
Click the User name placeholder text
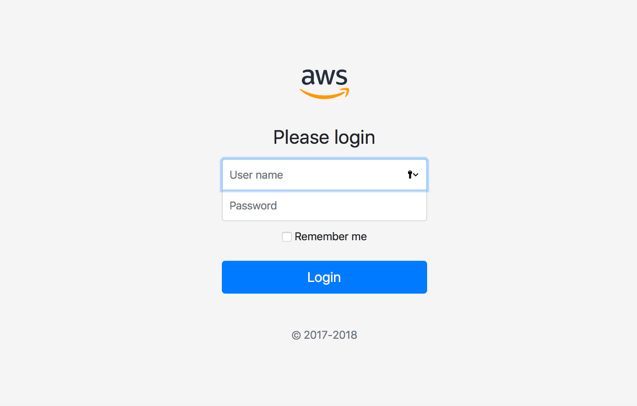tap(256, 175)
